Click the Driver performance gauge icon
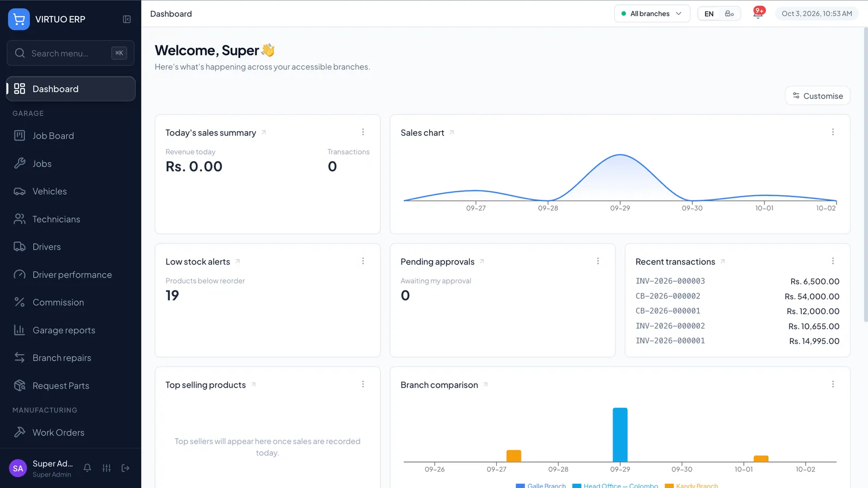This screenshot has width=868, height=488. (x=20, y=274)
